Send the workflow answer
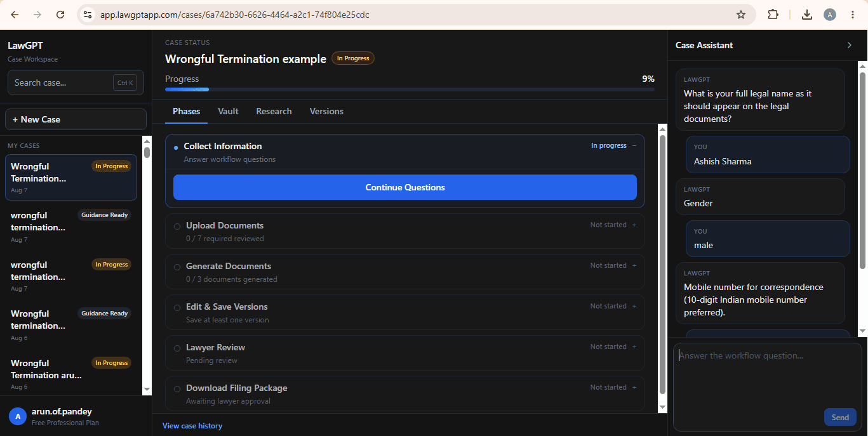 840,417
